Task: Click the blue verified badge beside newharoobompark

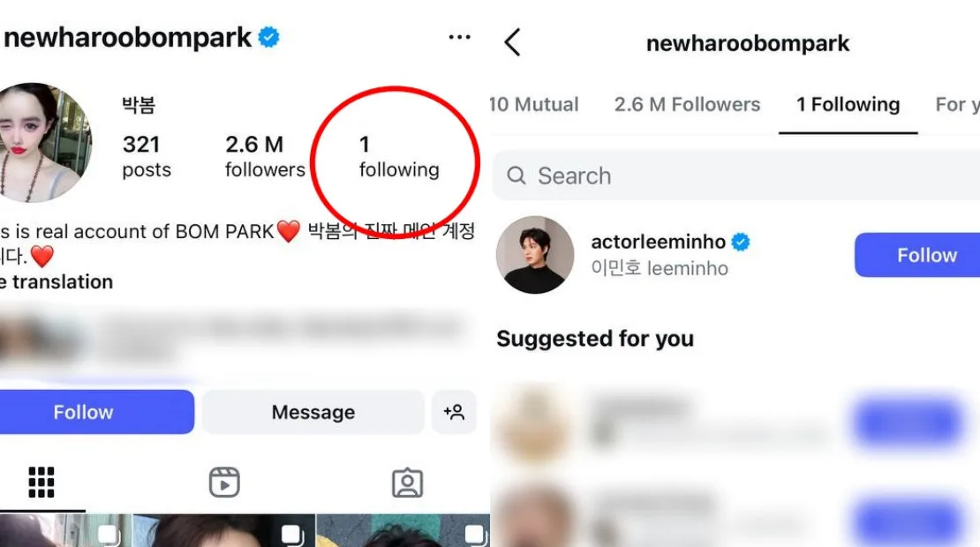Action: tap(268, 38)
